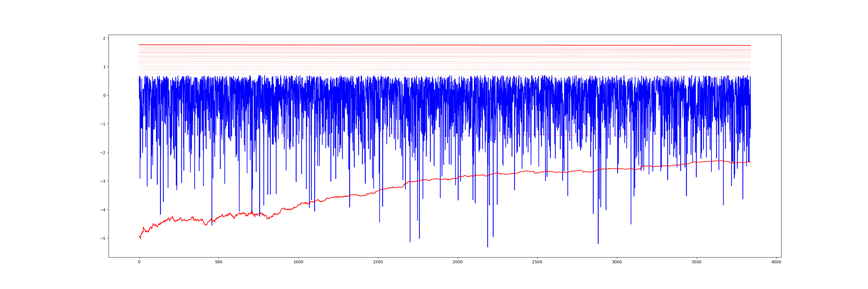Click the y-axis tick label −3

click(103, 181)
